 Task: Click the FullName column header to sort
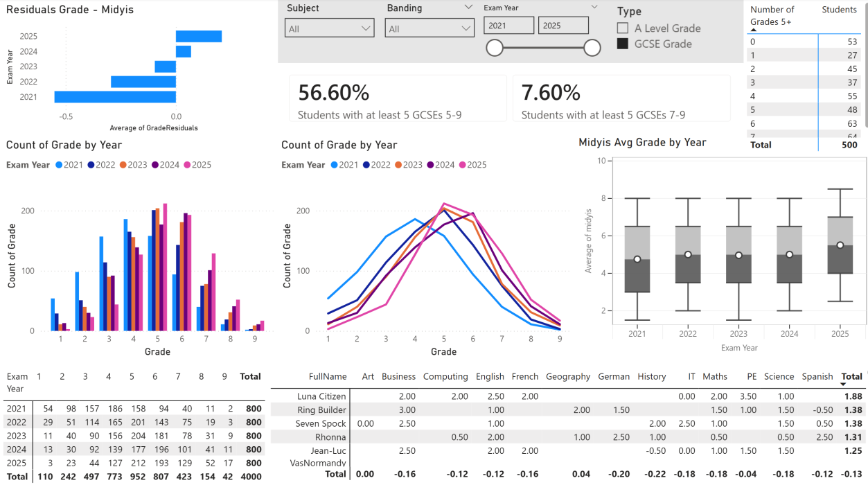[x=328, y=376]
